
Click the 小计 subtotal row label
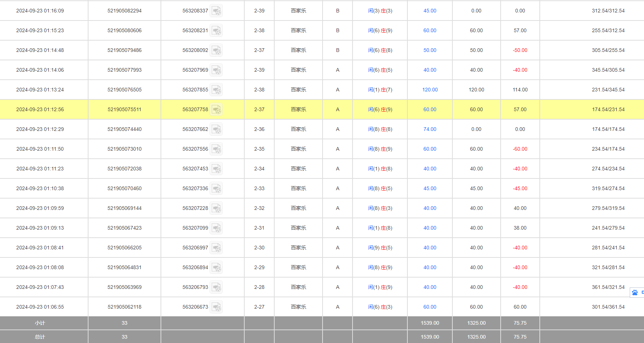[x=40, y=323]
